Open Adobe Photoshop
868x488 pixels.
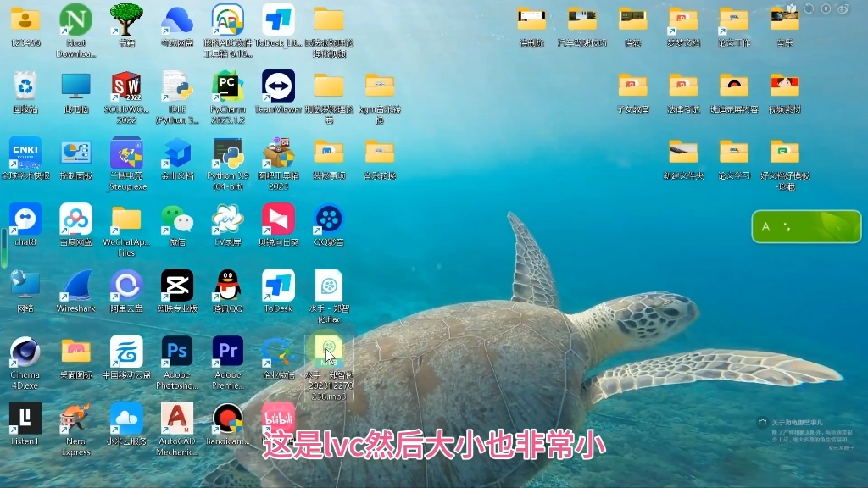(176, 350)
